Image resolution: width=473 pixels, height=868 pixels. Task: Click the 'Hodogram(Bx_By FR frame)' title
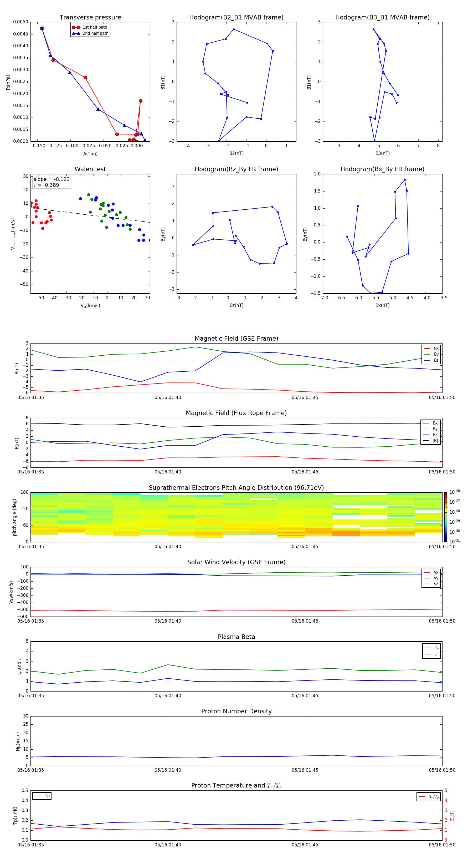[x=382, y=169]
